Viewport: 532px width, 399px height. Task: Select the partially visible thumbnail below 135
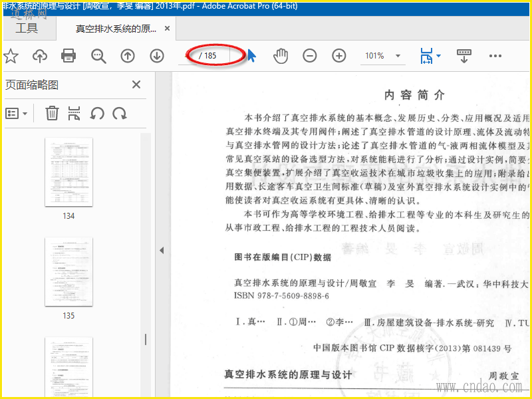coord(69,366)
